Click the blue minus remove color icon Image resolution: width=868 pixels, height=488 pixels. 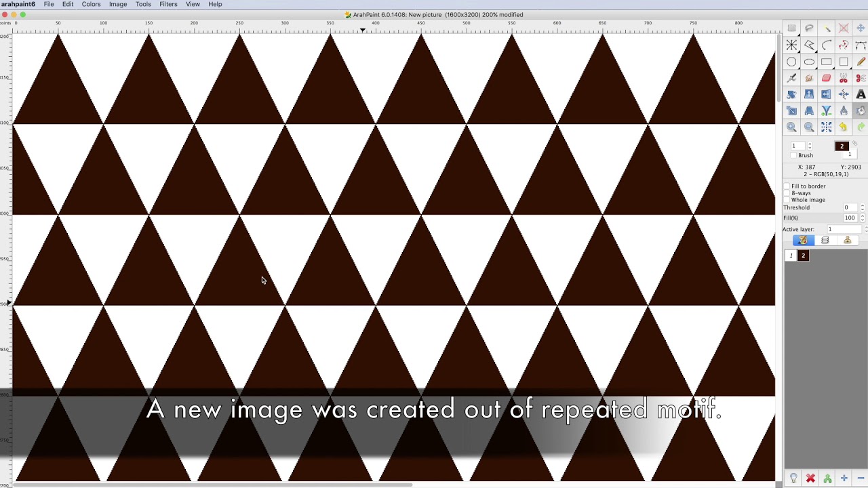(861, 479)
